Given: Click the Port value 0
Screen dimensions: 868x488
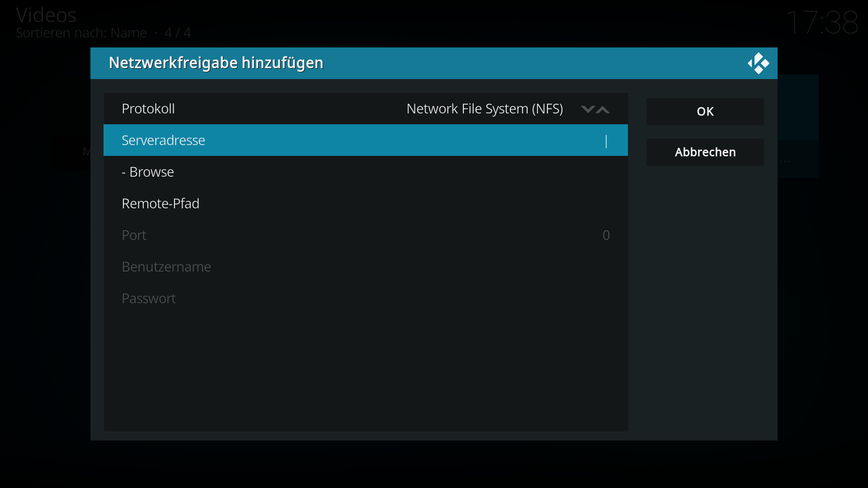Looking at the screenshot, I should coord(606,235).
